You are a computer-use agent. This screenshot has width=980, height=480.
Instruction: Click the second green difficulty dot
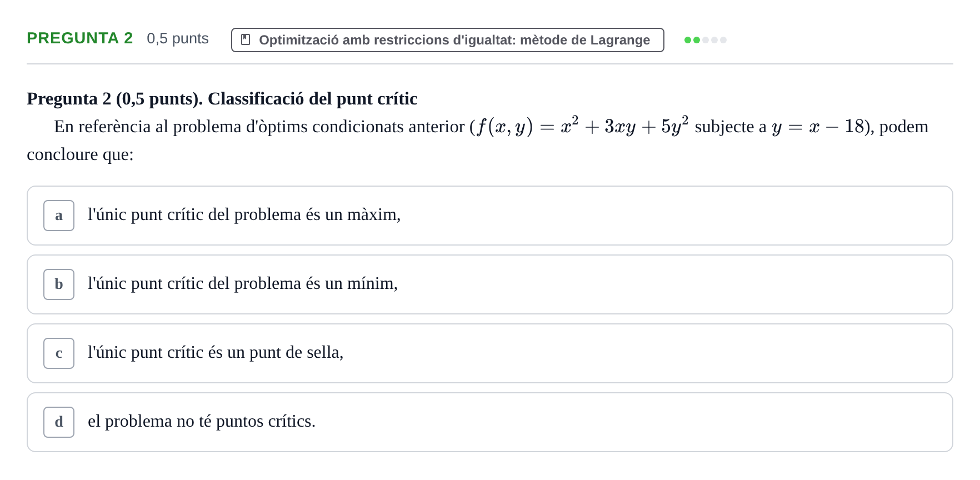click(697, 40)
